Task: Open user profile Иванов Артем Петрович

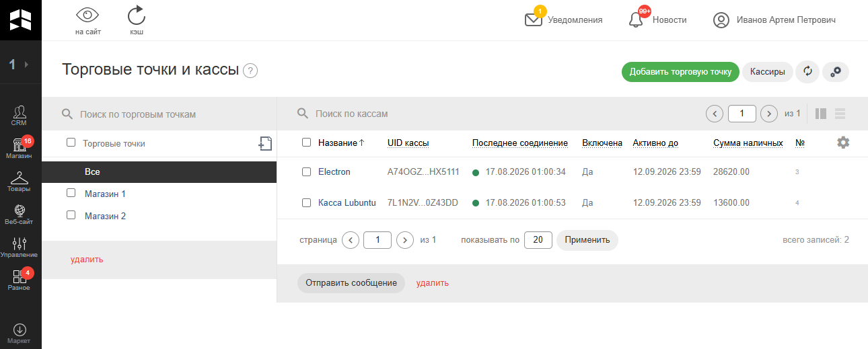Action: tap(774, 20)
